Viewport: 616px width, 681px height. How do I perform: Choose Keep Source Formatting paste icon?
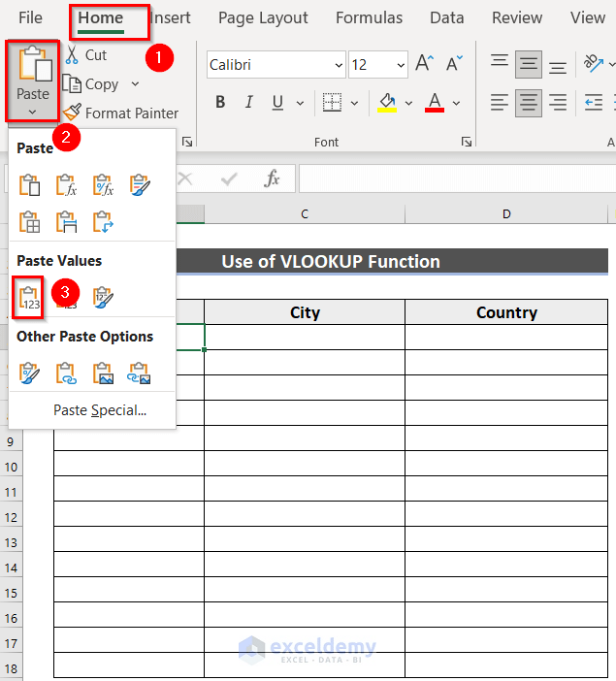(x=140, y=185)
